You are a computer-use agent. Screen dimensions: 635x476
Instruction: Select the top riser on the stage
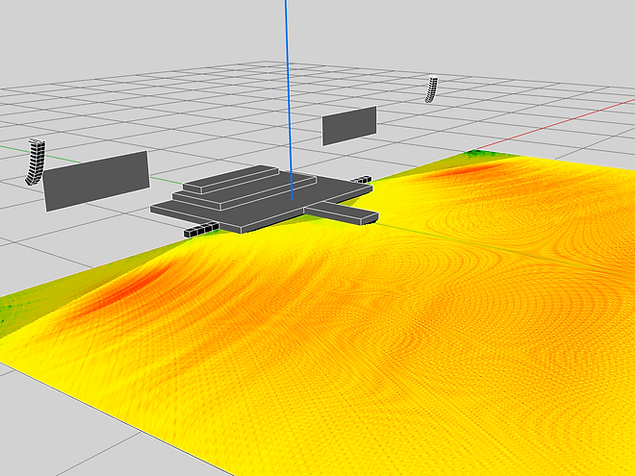tap(231, 179)
